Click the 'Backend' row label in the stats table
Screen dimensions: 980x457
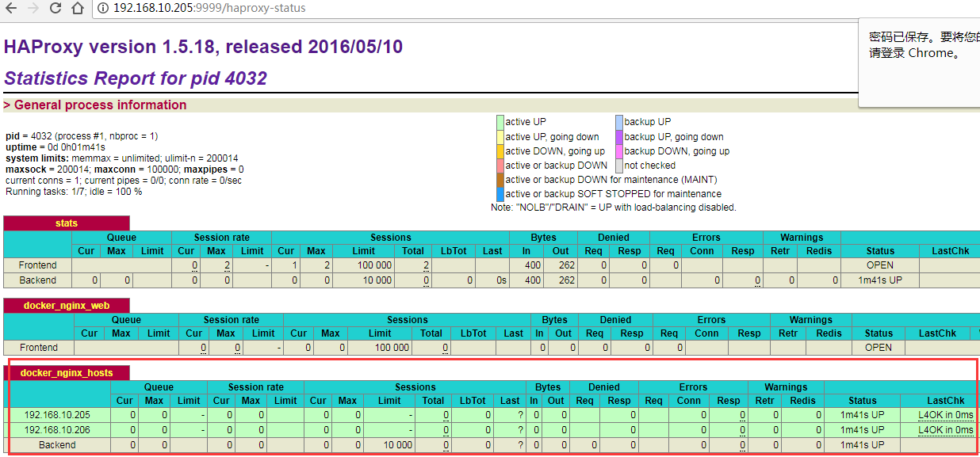click(38, 280)
